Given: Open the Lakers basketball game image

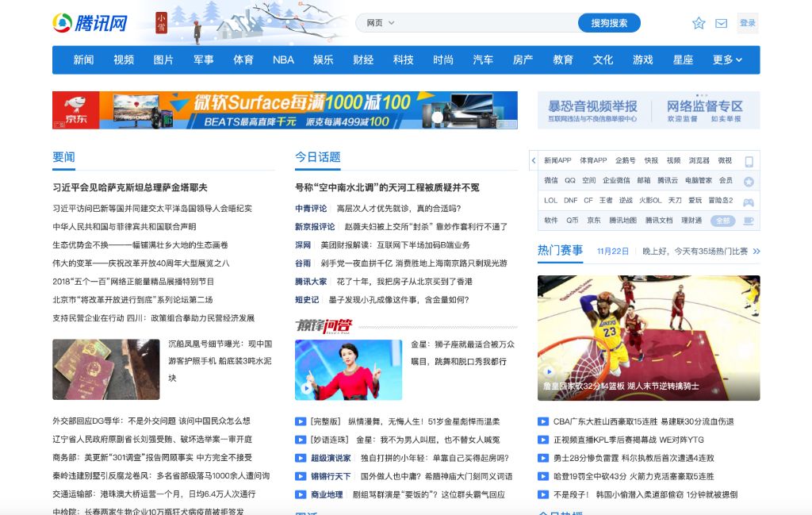Looking at the screenshot, I should 649,338.
